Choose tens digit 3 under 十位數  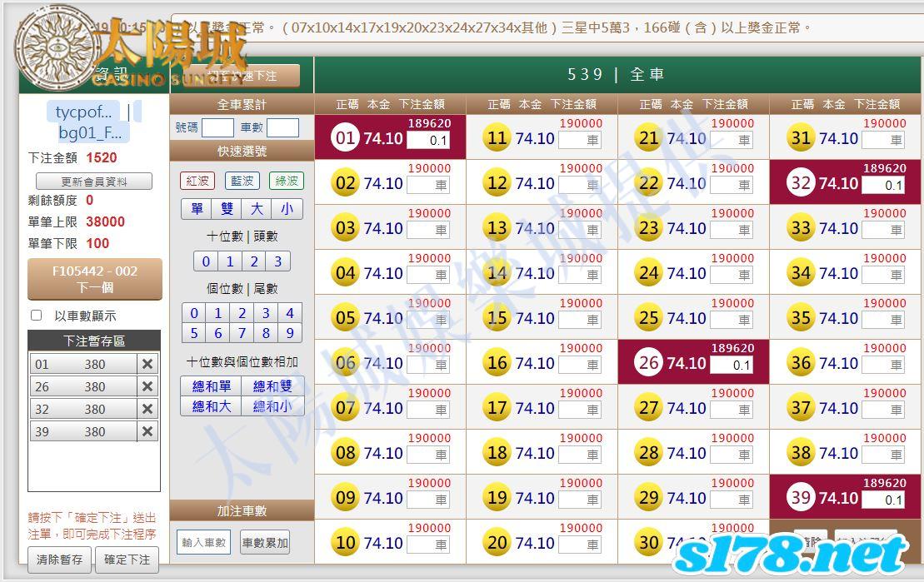pos(278,261)
